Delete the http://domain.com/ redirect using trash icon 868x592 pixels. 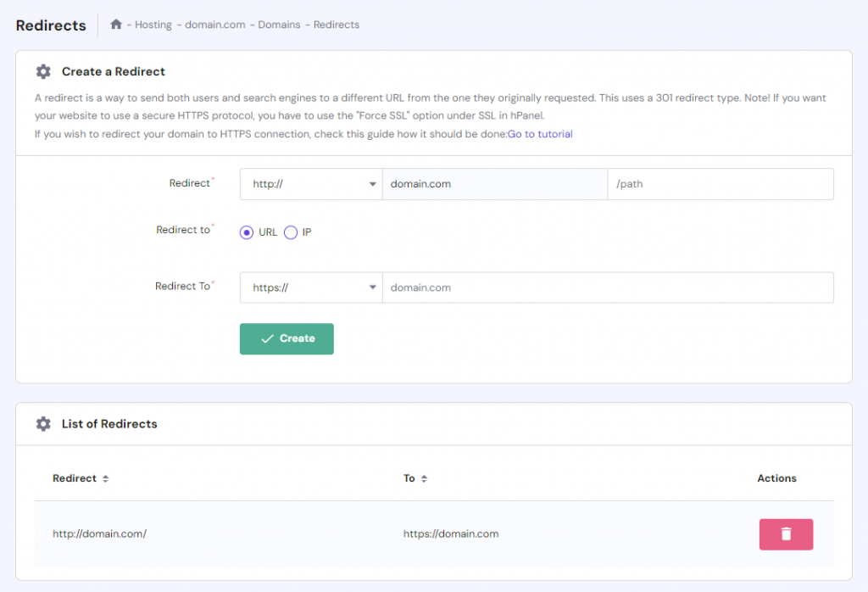pyautogui.click(x=786, y=534)
